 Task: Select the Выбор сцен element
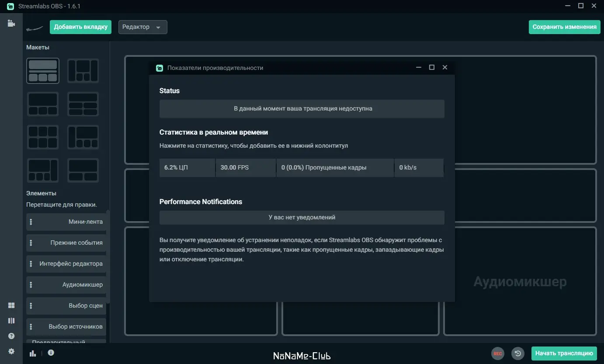point(66,306)
